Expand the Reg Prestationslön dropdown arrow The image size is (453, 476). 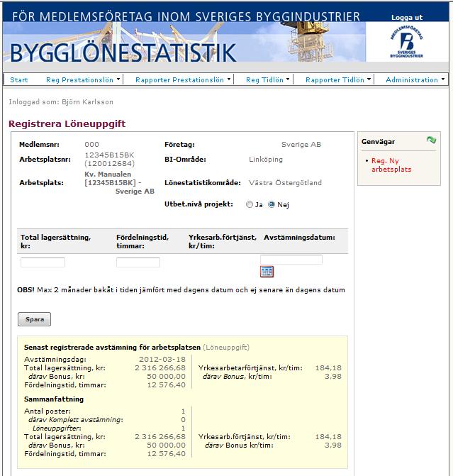click(x=118, y=79)
